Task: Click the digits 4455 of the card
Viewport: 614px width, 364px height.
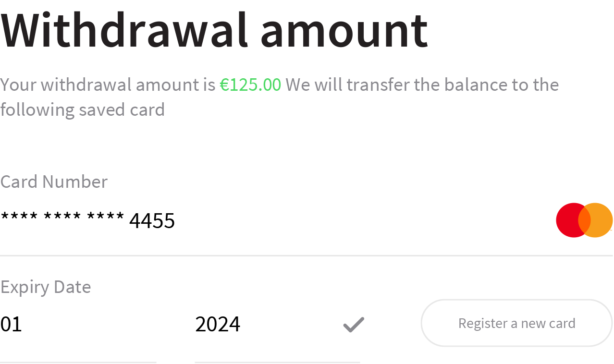Action: 152,221
